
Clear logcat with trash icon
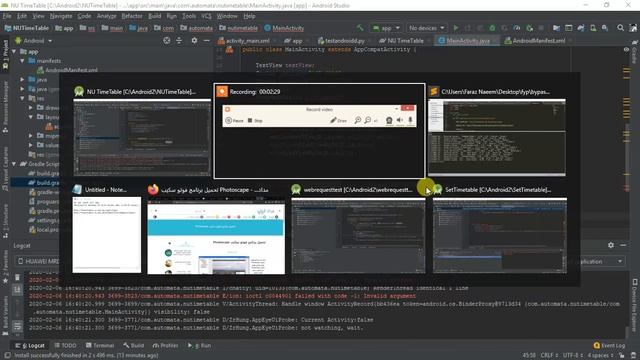click(x=17, y=277)
